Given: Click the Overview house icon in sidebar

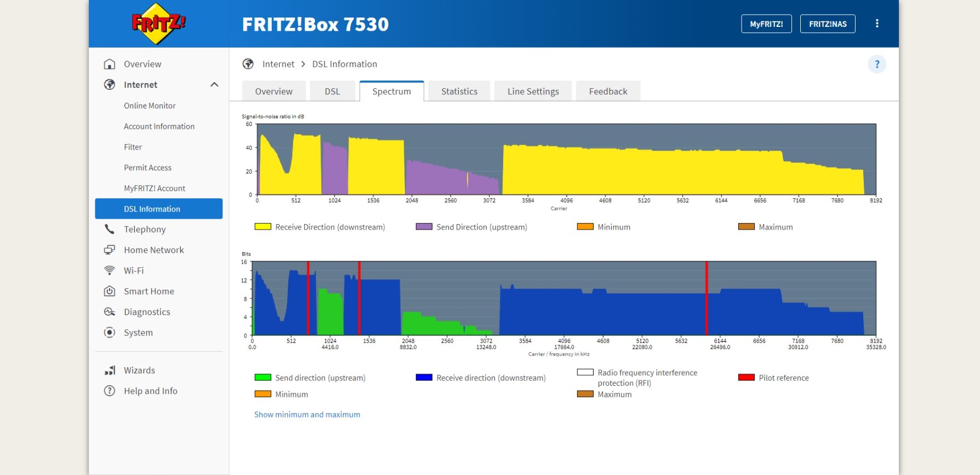Looking at the screenshot, I should [x=110, y=64].
